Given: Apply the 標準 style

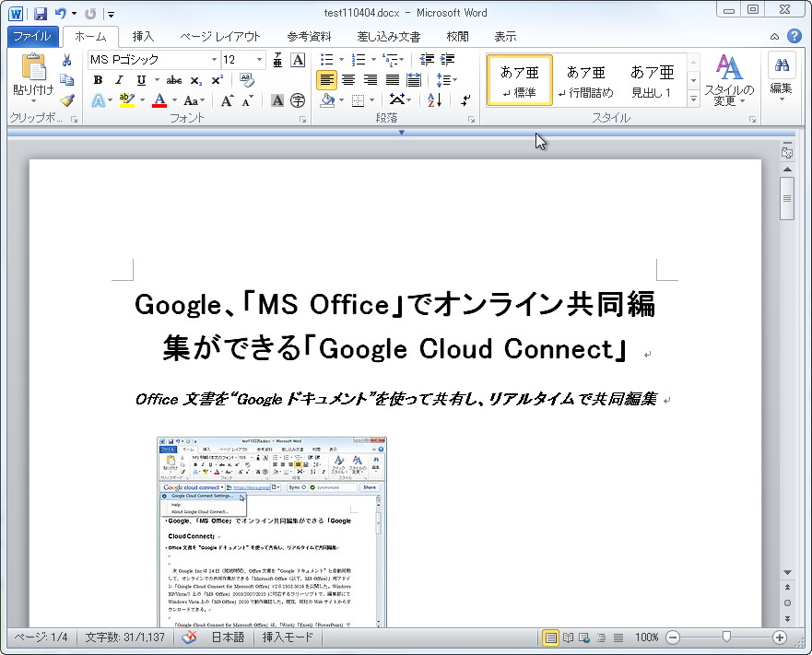Looking at the screenshot, I should click(x=520, y=80).
